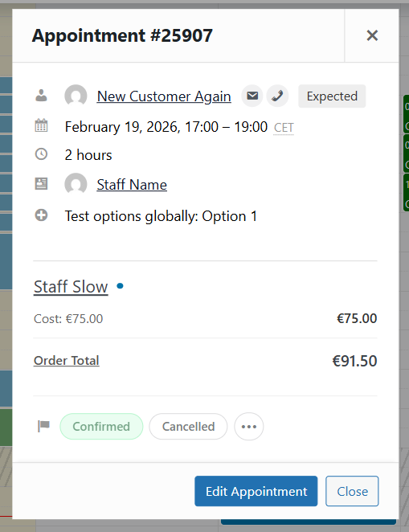
Task: Click the clock duration icon
Action: [41, 154]
